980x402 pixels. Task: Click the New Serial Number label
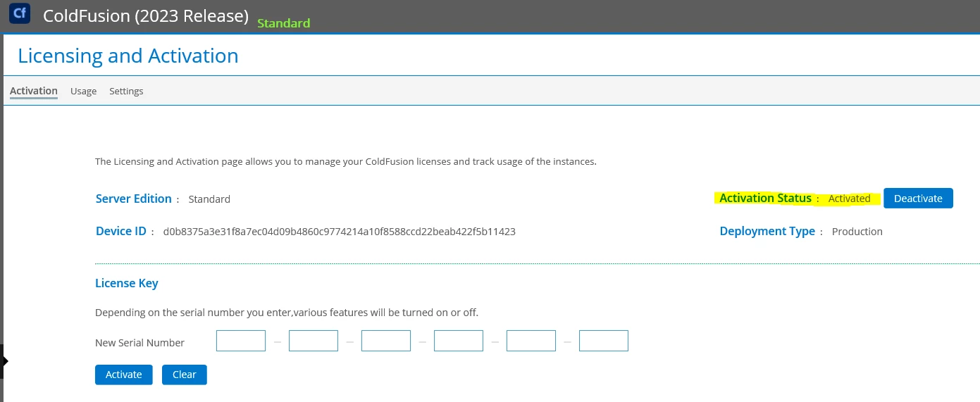tap(139, 343)
